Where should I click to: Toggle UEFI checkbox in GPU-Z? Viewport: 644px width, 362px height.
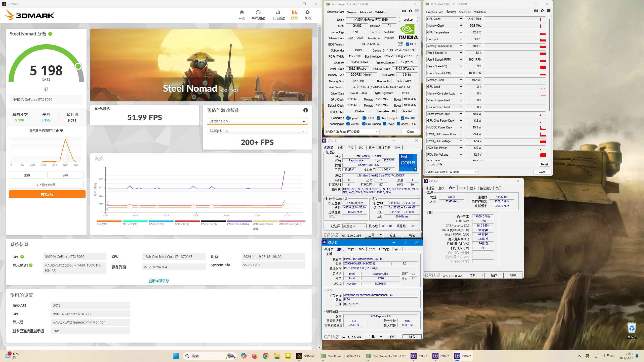pyautogui.click(x=408, y=44)
